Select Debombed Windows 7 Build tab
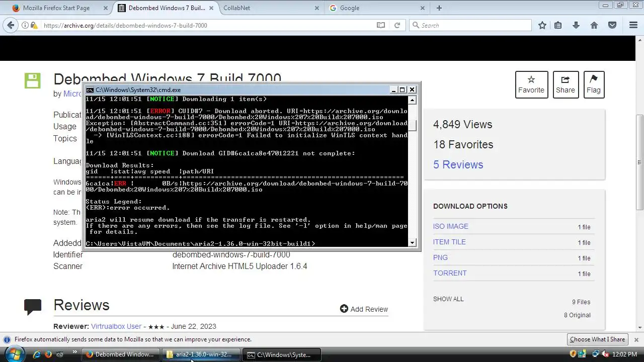This screenshot has height=362, width=644. pyautogui.click(x=166, y=8)
